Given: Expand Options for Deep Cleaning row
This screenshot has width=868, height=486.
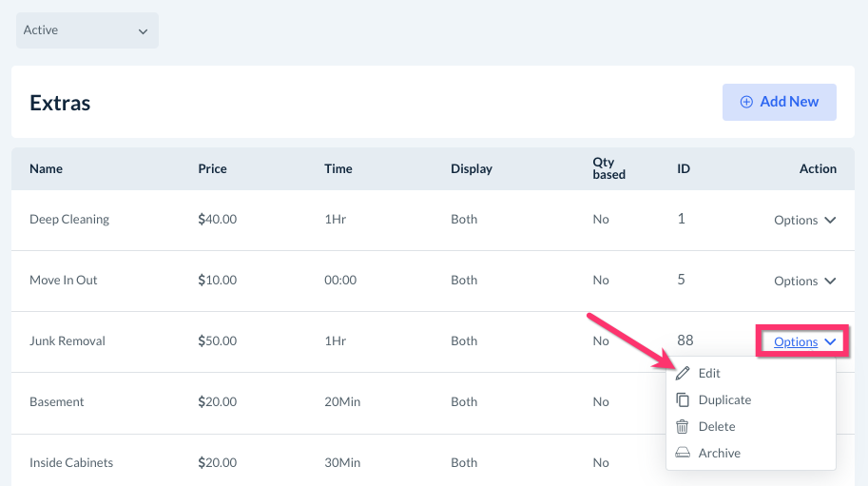Looking at the screenshot, I should point(804,220).
